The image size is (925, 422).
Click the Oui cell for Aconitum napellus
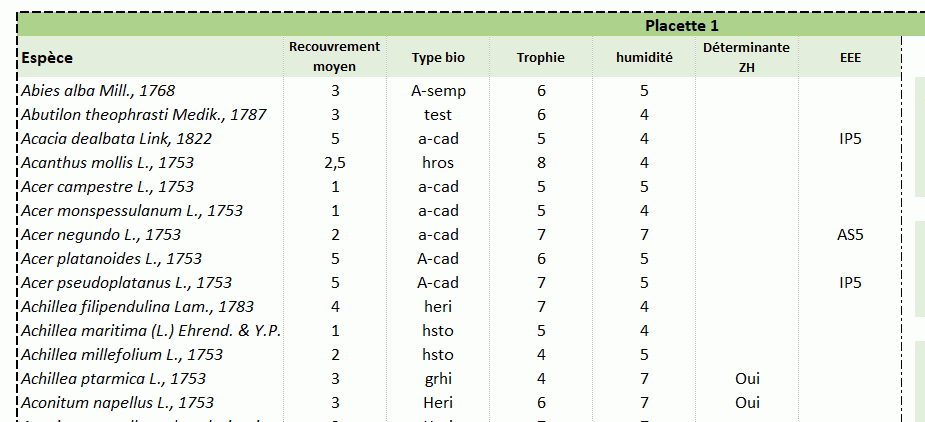(x=747, y=402)
